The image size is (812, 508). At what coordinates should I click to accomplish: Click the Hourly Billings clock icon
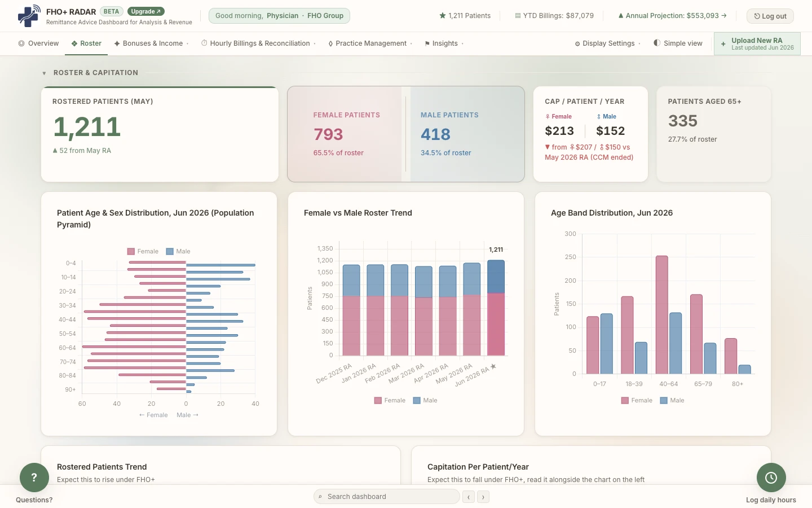click(204, 43)
